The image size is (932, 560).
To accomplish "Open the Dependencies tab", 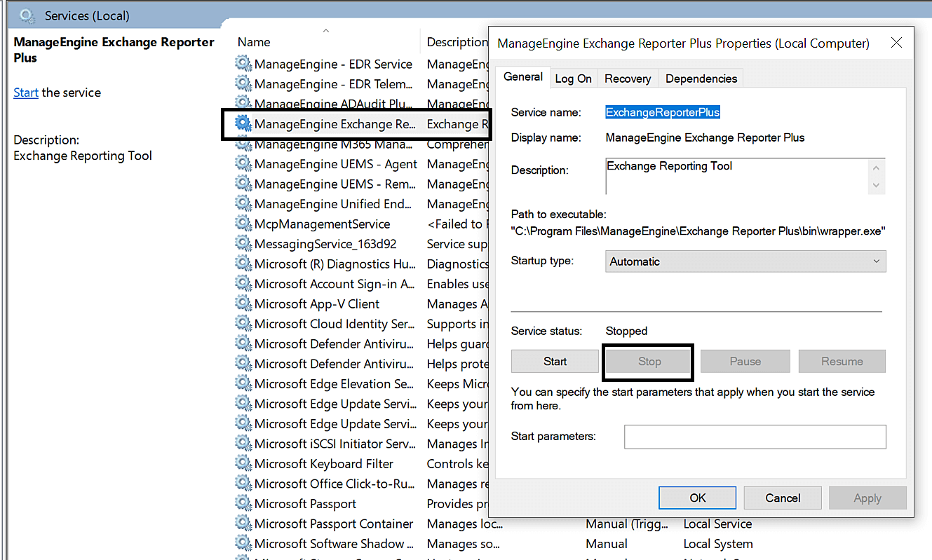I will [701, 78].
